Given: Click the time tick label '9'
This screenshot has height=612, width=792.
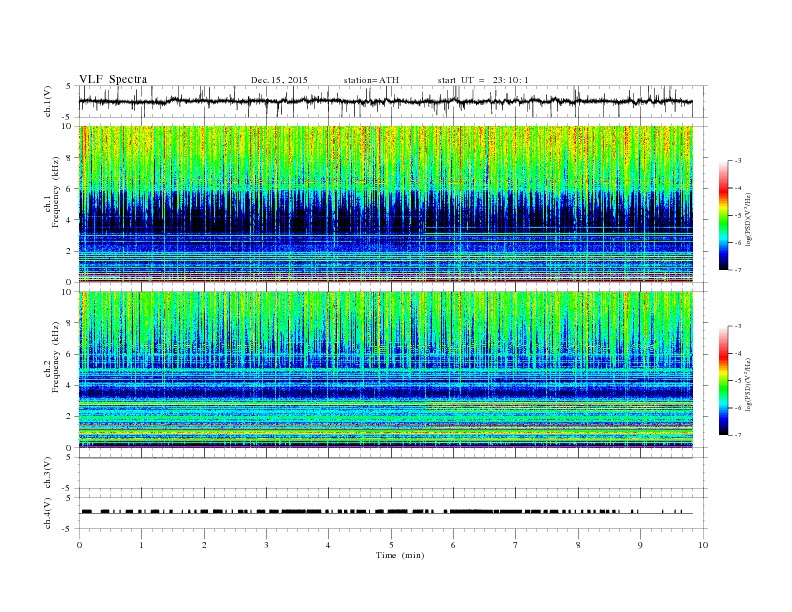Looking at the screenshot, I should [640, 545].
